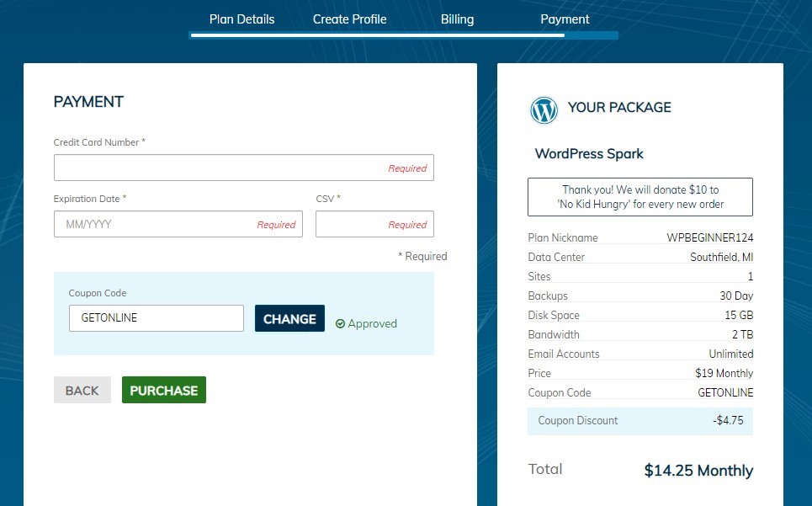
Task: Click the Coupon Discount label
Action: pyautogui.click(x=578, y=421)
